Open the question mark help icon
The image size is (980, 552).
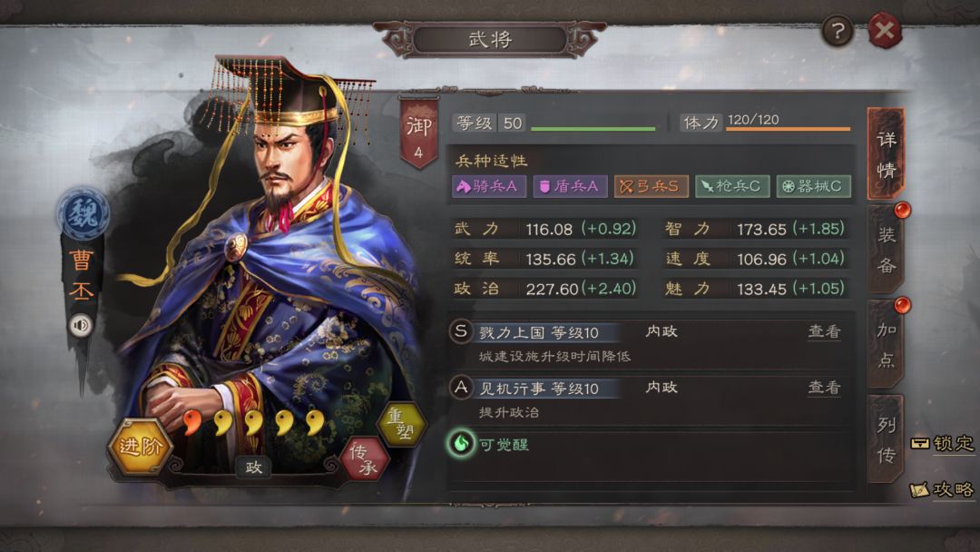coord(837,30)
